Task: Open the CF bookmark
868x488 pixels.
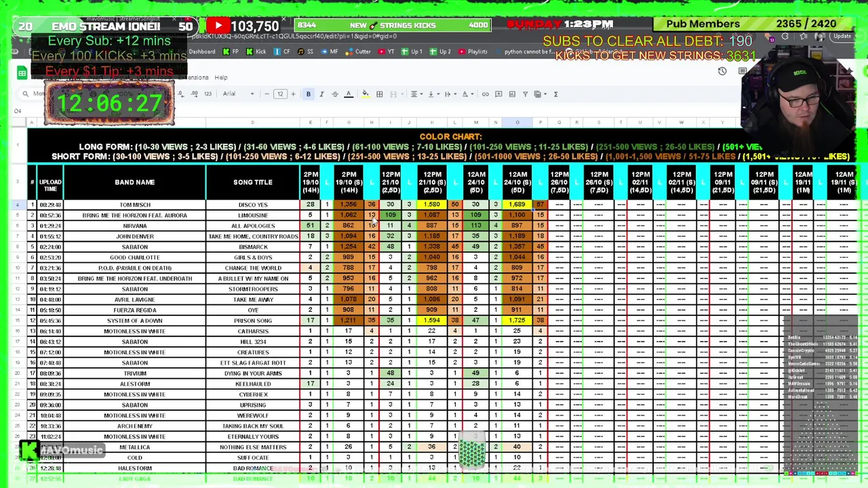Action: pos(283,52)
